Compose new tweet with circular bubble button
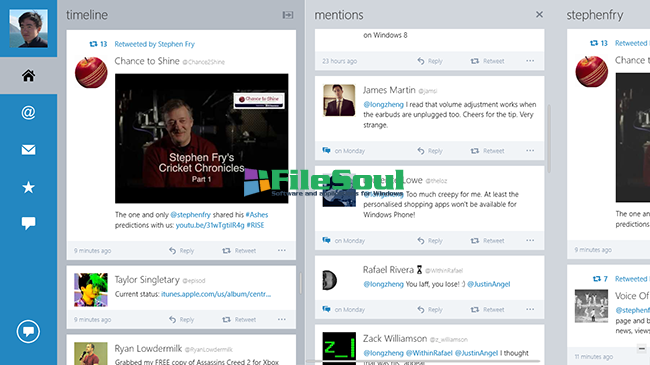The image size is (650, 365). click(28, 331)
